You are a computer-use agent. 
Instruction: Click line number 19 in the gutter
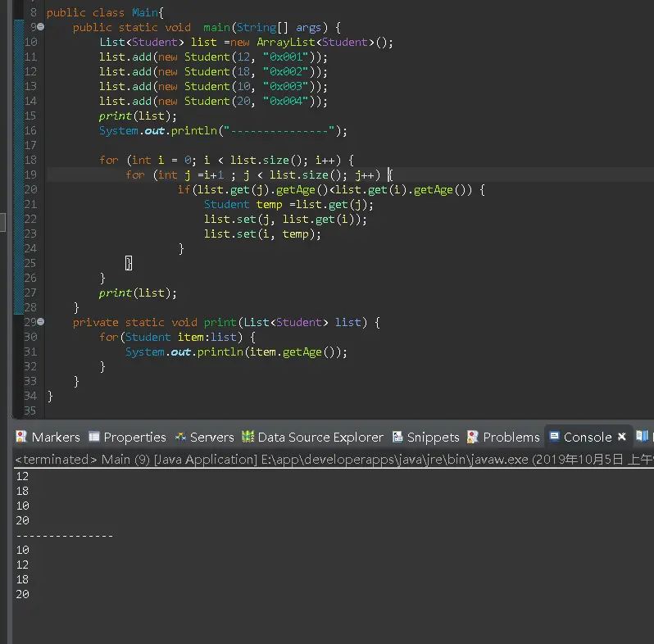pos(30,175)
